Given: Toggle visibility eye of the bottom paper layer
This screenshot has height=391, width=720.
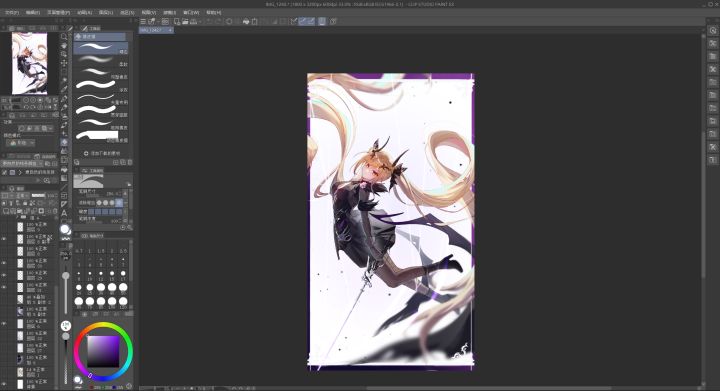Looking at the screenshot, I should point(4,384).
